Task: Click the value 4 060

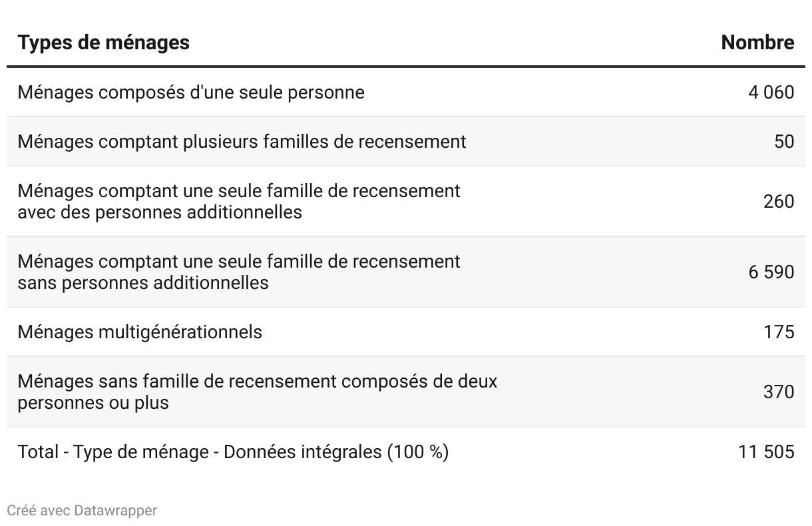Action: [x=771, y=92]
